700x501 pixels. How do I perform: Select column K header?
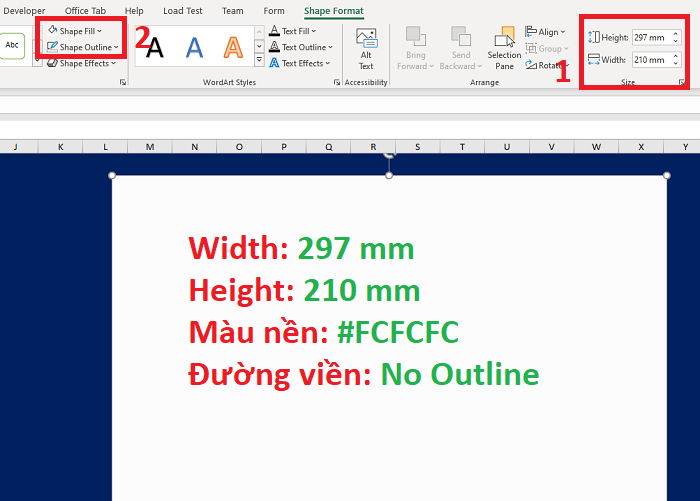click(61, 146)
